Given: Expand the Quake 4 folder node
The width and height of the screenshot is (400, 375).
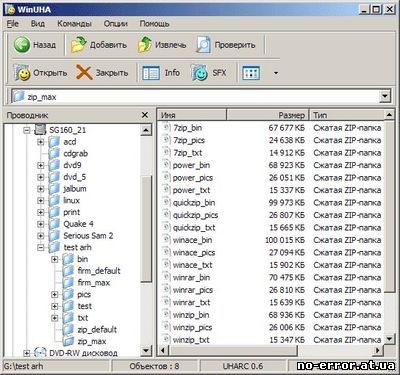Looking at the screenshot, I should click(41, 224).
